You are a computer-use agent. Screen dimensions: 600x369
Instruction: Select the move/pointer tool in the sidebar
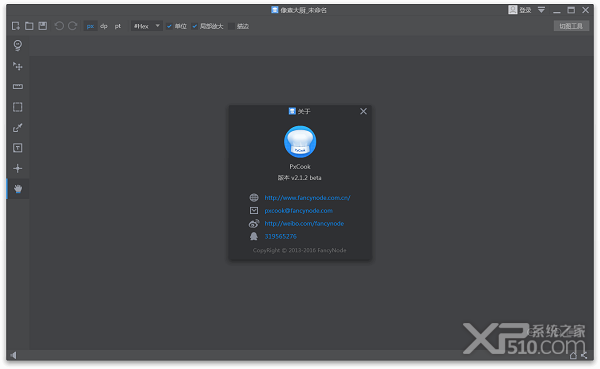tap(18, 66)
